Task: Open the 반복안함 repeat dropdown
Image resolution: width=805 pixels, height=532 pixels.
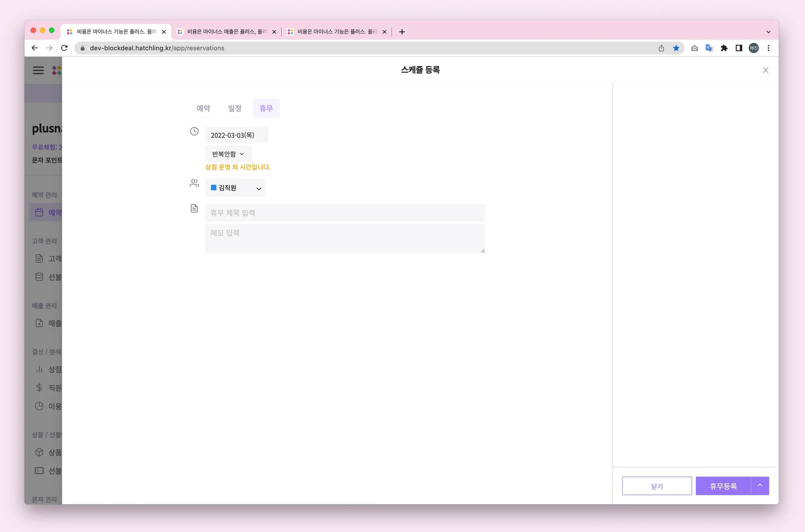Action: pos(228,154)
